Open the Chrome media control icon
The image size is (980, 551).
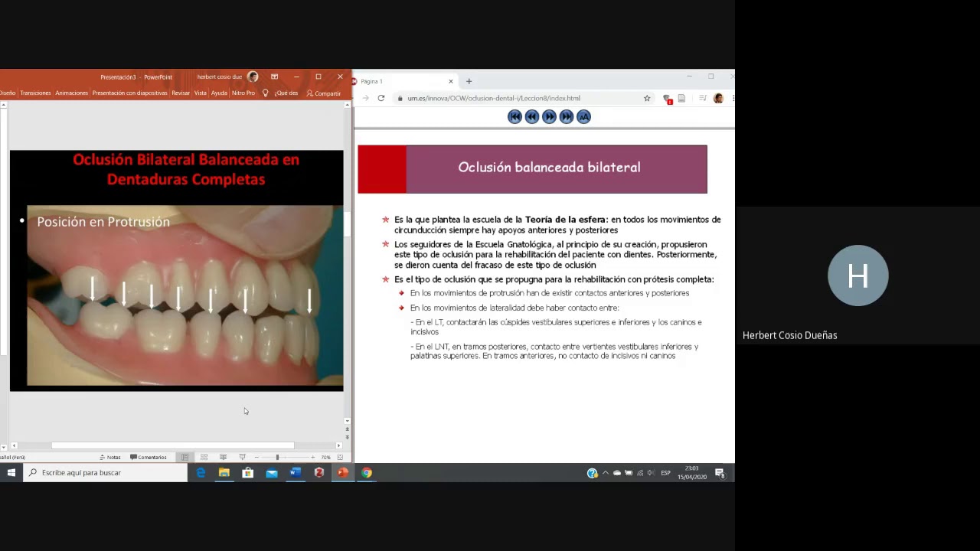(x=703, y=98)
